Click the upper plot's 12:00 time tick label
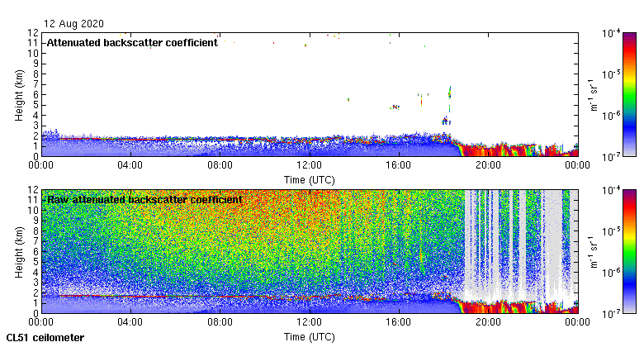Image resolution: width=644 pixels, height=347 pixels. tap(310, 165)
